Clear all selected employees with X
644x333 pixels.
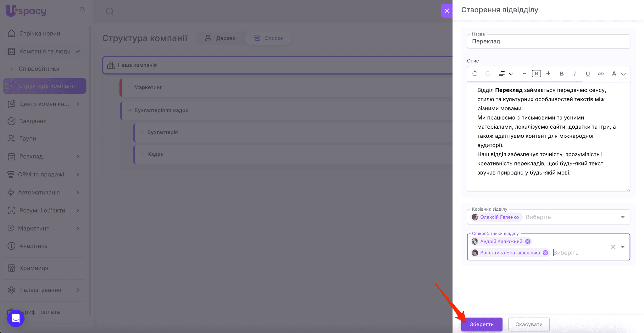tap(613, 247)
